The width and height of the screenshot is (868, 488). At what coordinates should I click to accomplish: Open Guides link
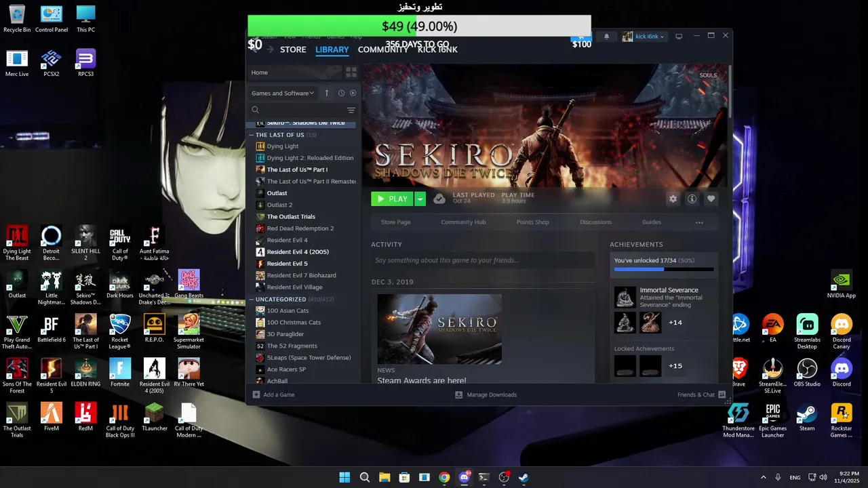click(x=652, y=222)
